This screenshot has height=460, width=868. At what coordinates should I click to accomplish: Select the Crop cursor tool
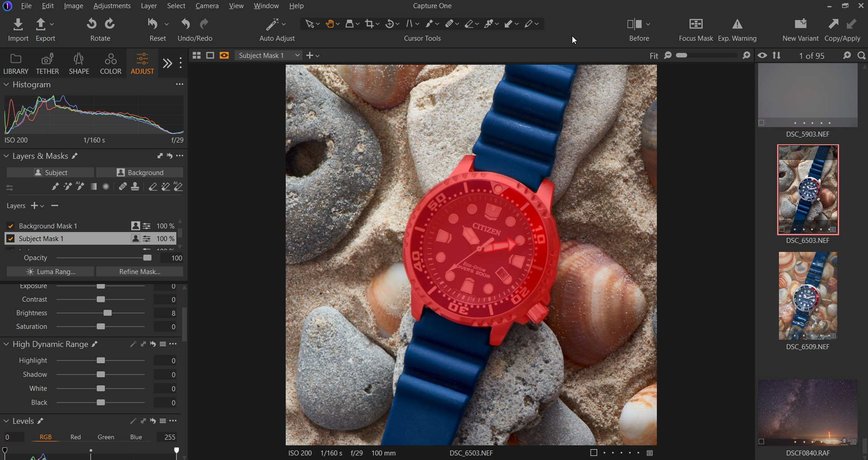(x=370, y=24)
